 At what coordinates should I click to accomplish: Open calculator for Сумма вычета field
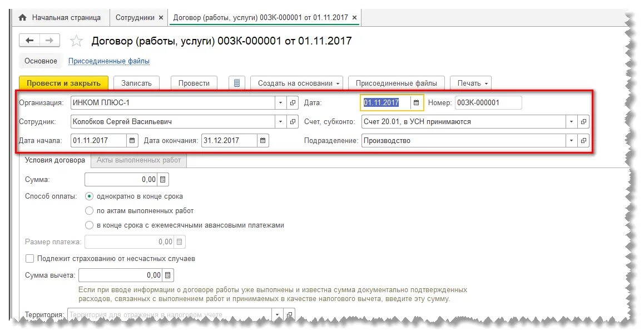tap(167, 275)
